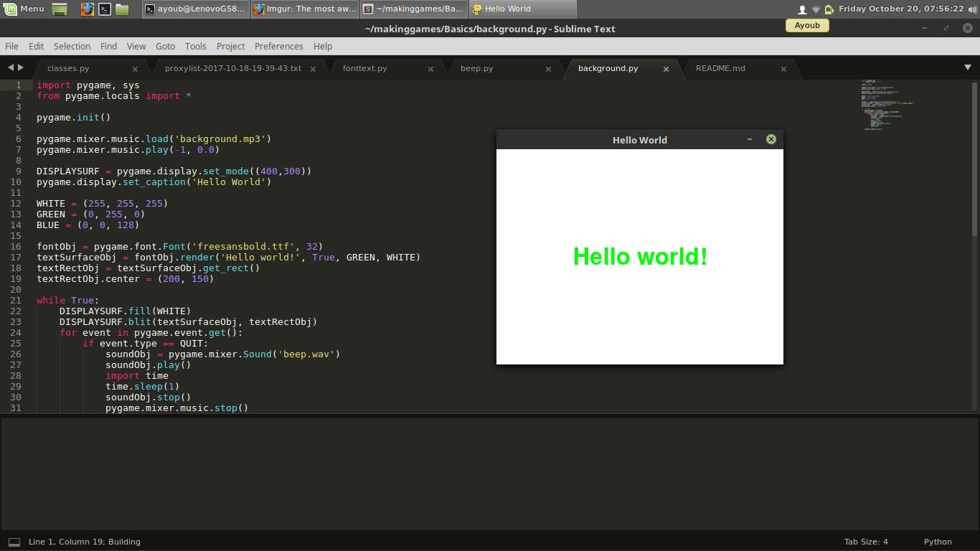Close the proxylist txt tab

pos(313,69)
